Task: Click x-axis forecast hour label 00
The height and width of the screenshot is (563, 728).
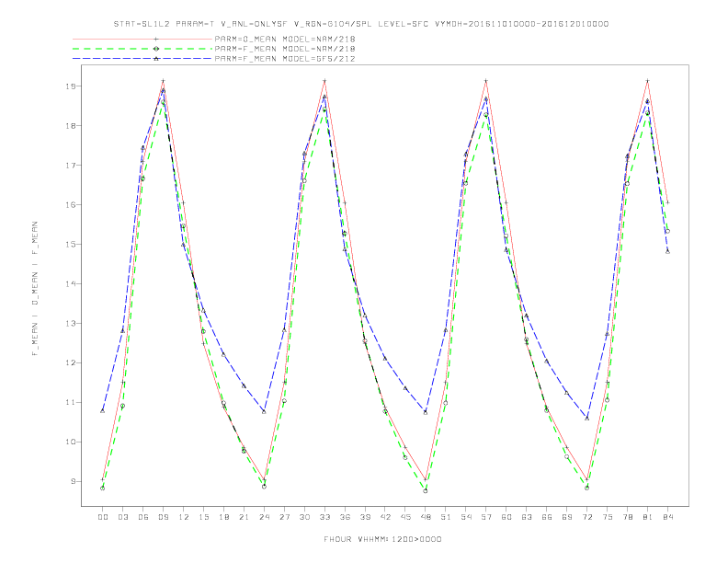Action: click(103, 517)
